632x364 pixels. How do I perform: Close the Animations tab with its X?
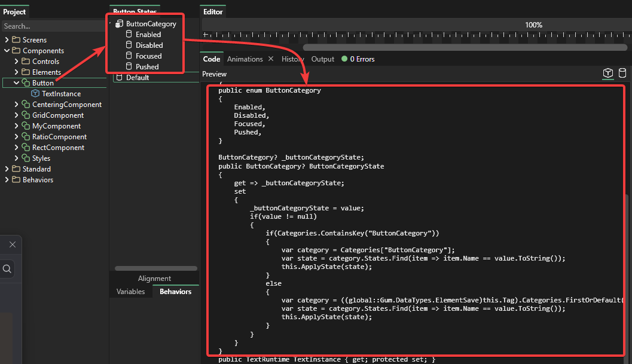coord(271,59)
